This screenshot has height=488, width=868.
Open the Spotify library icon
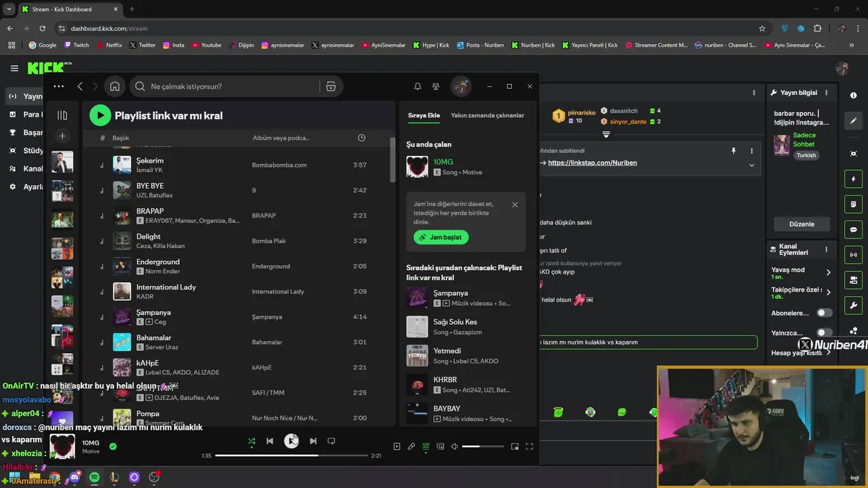coord(62,115)
